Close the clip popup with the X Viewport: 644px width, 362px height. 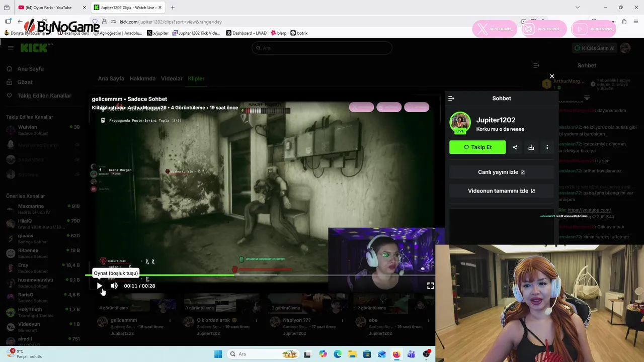(x=552, y=76)
